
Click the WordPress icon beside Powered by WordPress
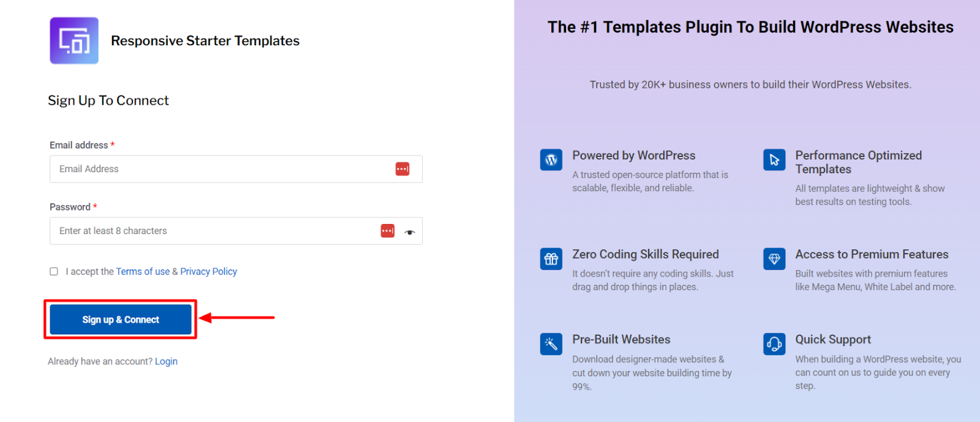pos(551,160)
